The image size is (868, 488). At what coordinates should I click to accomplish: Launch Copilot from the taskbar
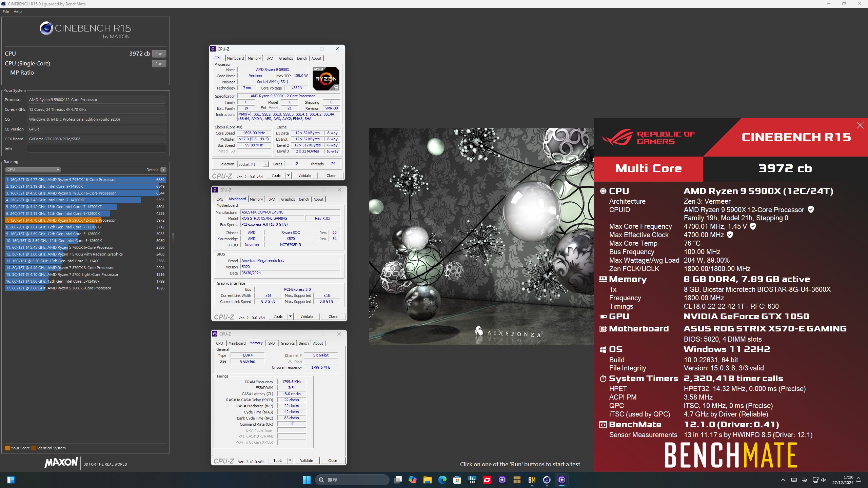[x=413, y=480]
